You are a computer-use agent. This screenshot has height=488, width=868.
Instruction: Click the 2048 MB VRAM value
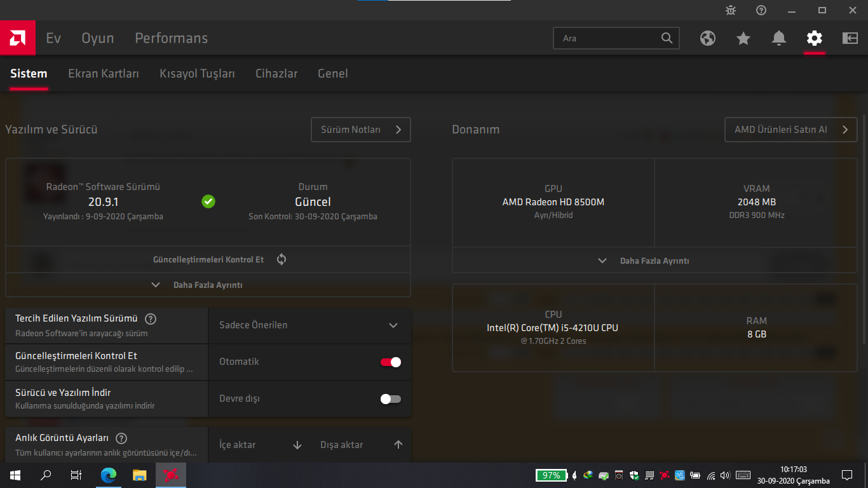[757, 202]
